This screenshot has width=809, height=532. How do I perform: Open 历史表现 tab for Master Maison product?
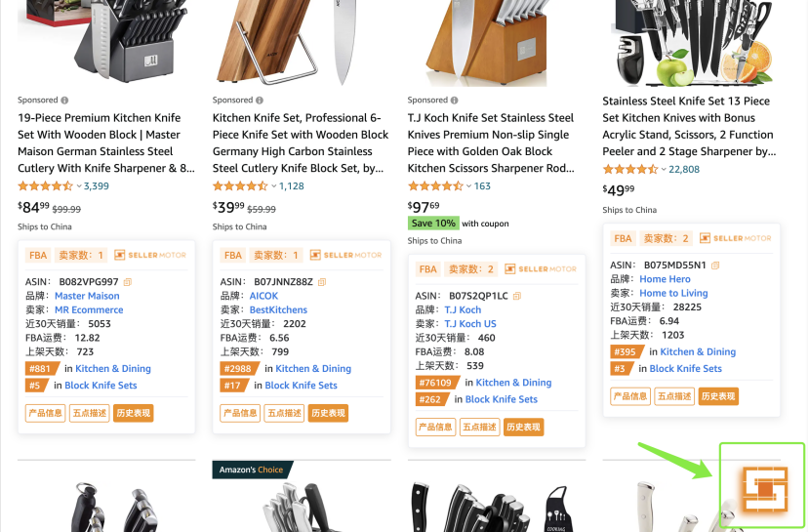(x=133, y=413)
